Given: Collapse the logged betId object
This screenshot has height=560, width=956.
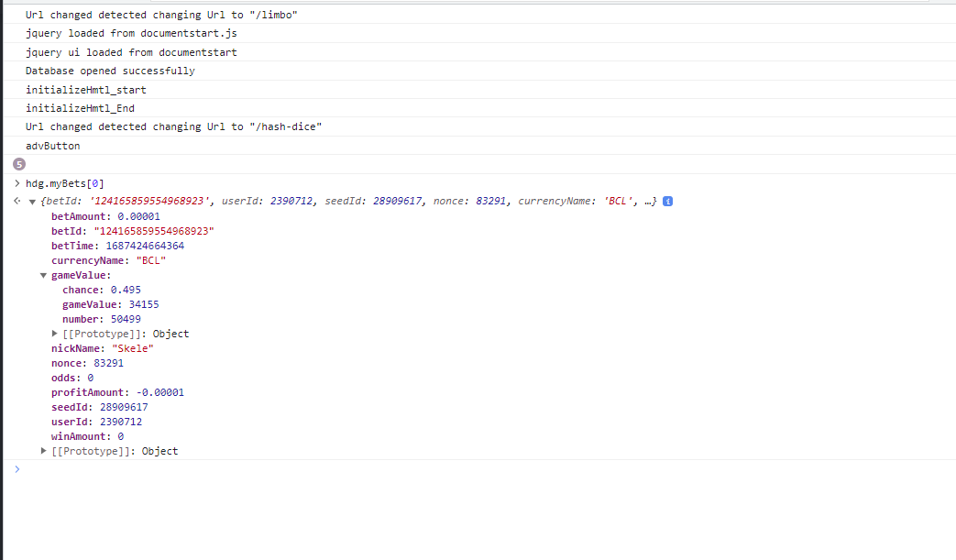Looking at the screenshot, I should 33,202.
